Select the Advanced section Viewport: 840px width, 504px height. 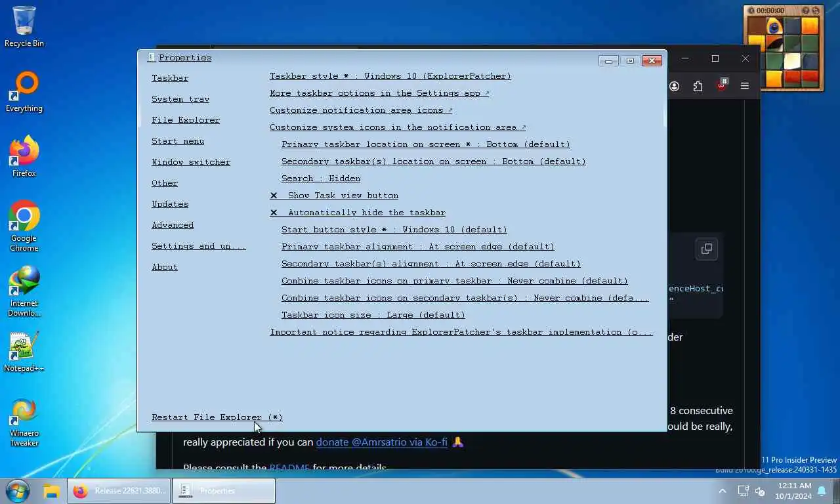pyautogui.click(x=173, y=225)
